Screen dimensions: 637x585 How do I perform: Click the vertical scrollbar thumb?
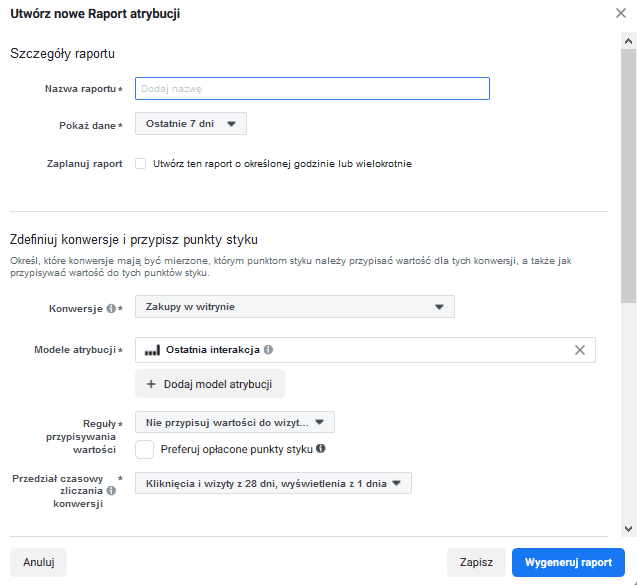628,176
